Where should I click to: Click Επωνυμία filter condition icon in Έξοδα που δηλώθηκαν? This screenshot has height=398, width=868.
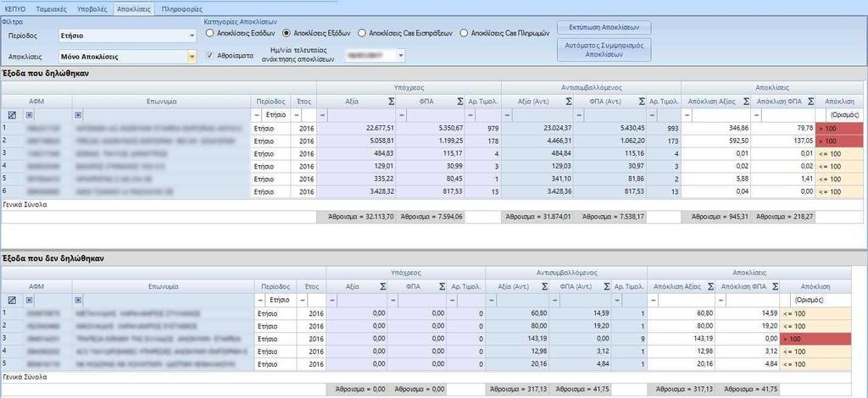pos(78,115)
